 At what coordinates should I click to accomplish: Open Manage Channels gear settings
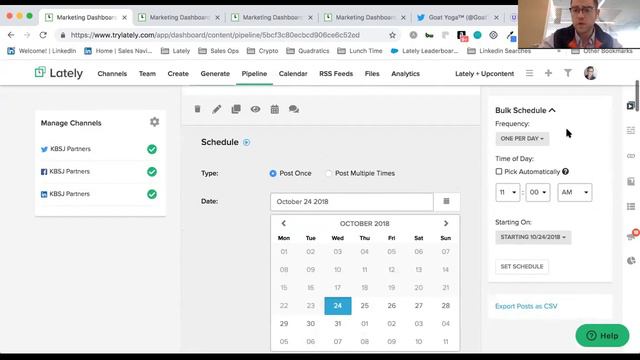(x=154, y=122)
